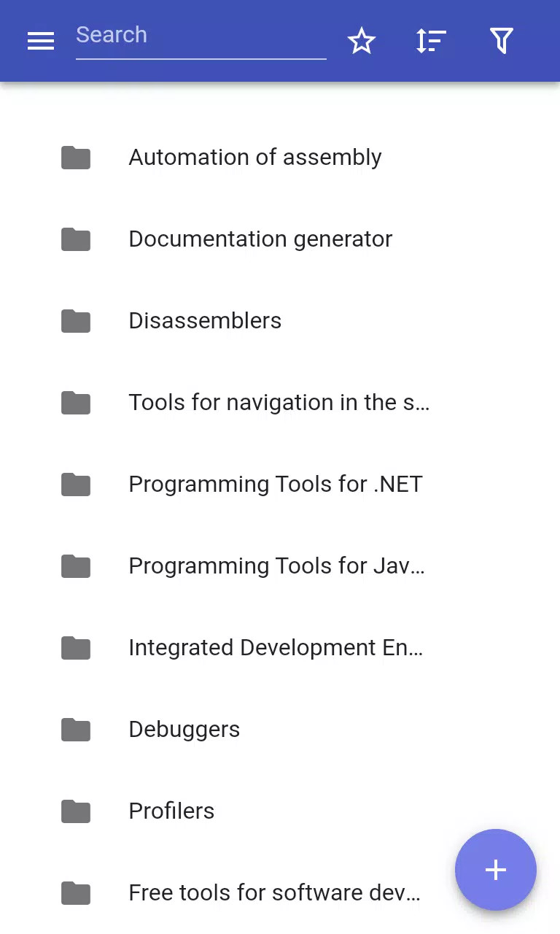The width and height of the screenshot is (560, 934).
Task: Click folder icon beside Profilers
Action: (76, 811)
